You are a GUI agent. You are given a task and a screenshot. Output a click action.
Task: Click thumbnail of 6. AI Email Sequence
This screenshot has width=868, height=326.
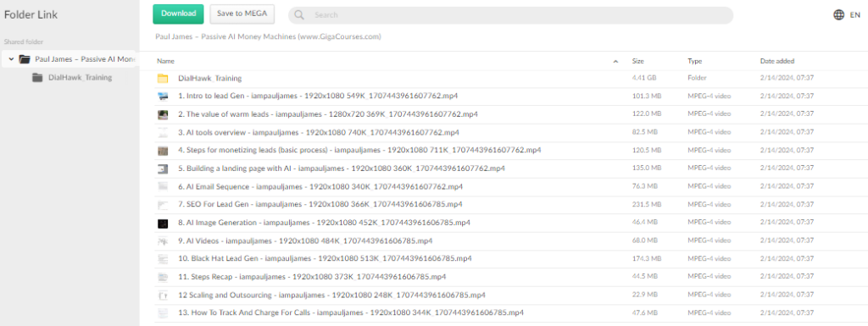pyautogui.click(x=162, y=187)
